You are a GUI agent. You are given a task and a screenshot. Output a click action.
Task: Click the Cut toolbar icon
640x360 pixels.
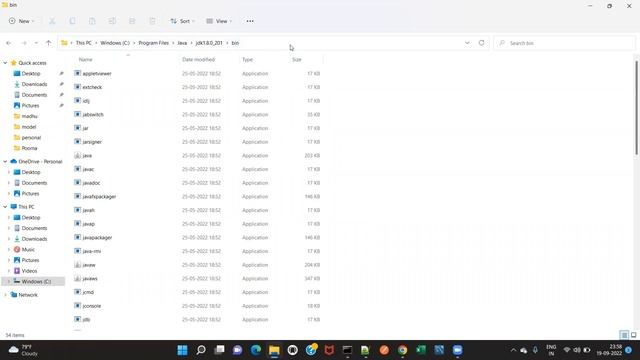tap(52, 21)
